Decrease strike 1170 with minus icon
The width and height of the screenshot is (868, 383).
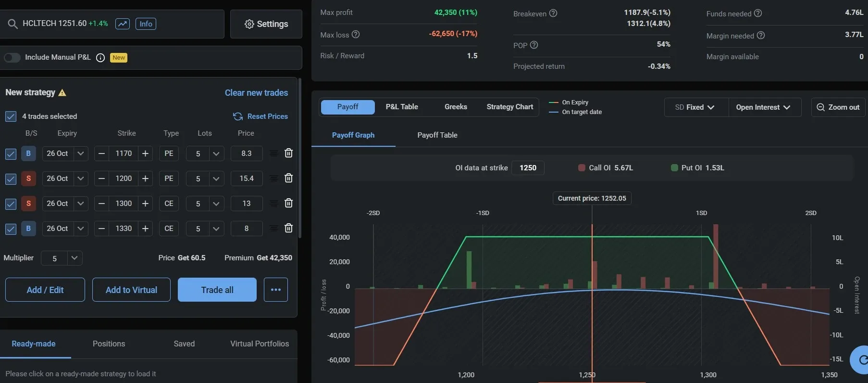[101, 153]
